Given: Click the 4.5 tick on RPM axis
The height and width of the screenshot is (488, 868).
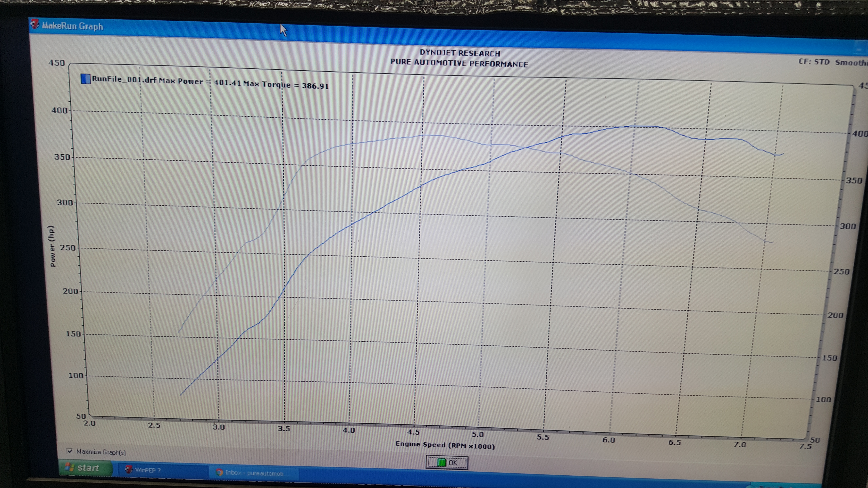Looking at the screenshot, I should (413, 432).
